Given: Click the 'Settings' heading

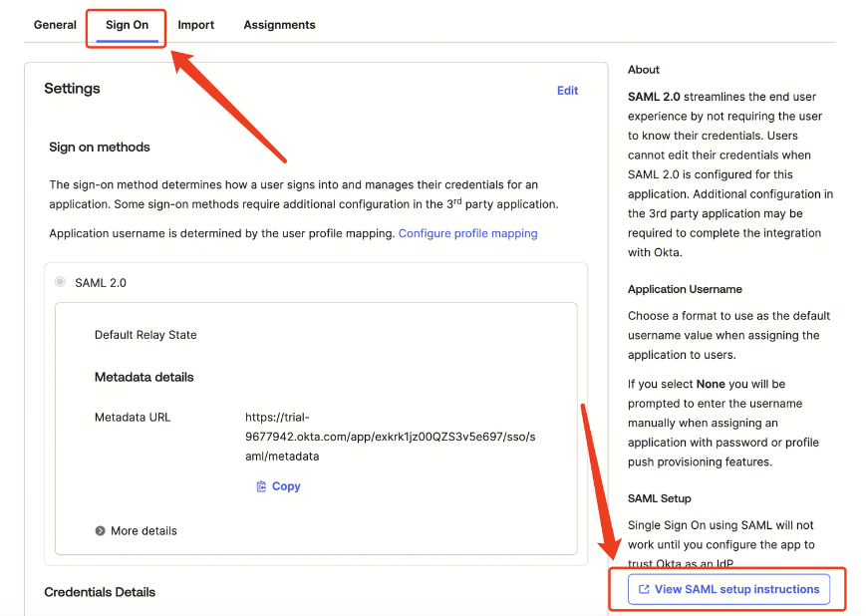Looking at the screenshot, I should click(73, 89).
